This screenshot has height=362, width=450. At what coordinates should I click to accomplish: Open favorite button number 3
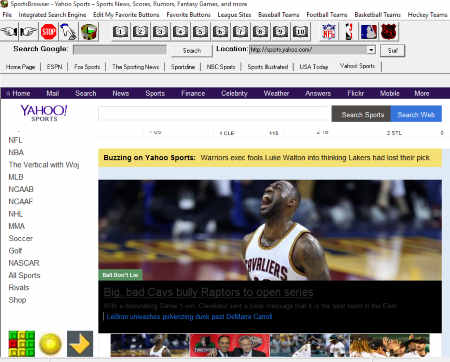point(160,32)
